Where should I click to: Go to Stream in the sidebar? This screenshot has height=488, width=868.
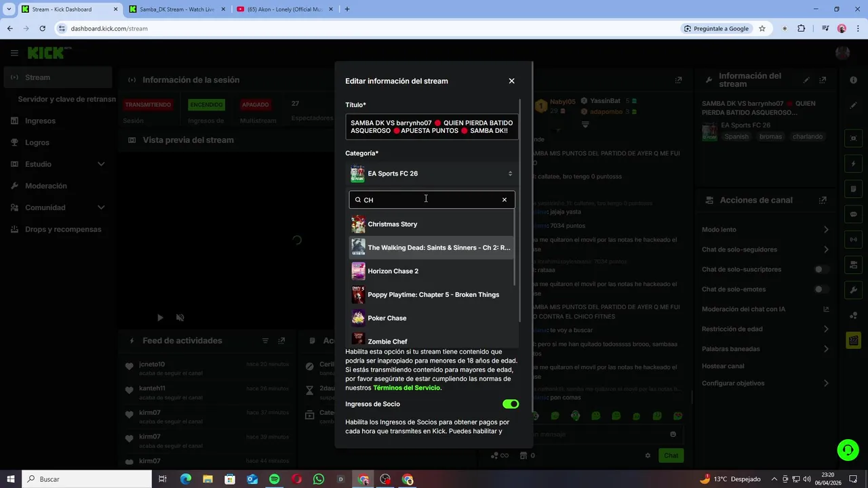(x=58, y=77)
